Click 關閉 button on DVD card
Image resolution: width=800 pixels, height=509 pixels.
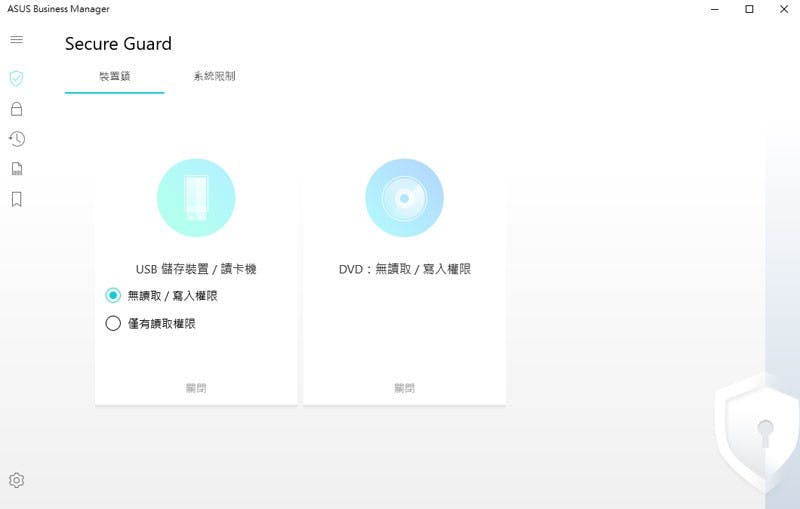tap(404, 388)
